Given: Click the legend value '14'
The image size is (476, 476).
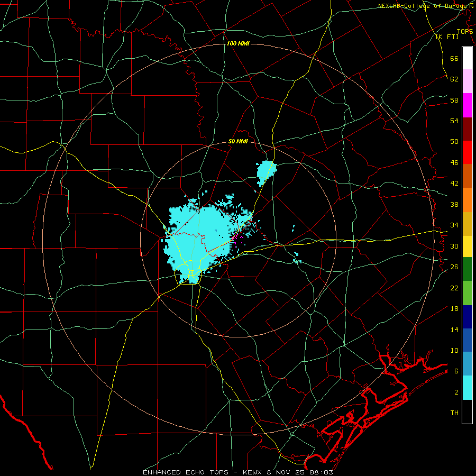Looking at the screenshot, I should point(454,329).
